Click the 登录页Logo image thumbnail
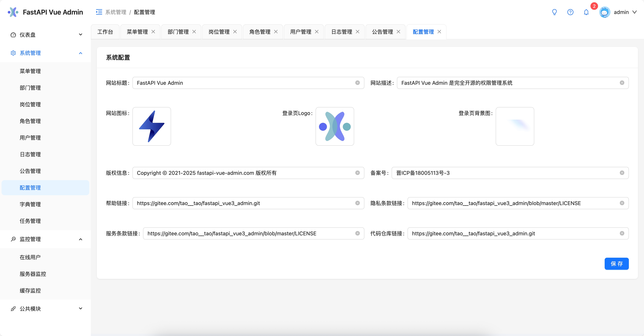This screenshot has height=336, width=644. [335, 126]
